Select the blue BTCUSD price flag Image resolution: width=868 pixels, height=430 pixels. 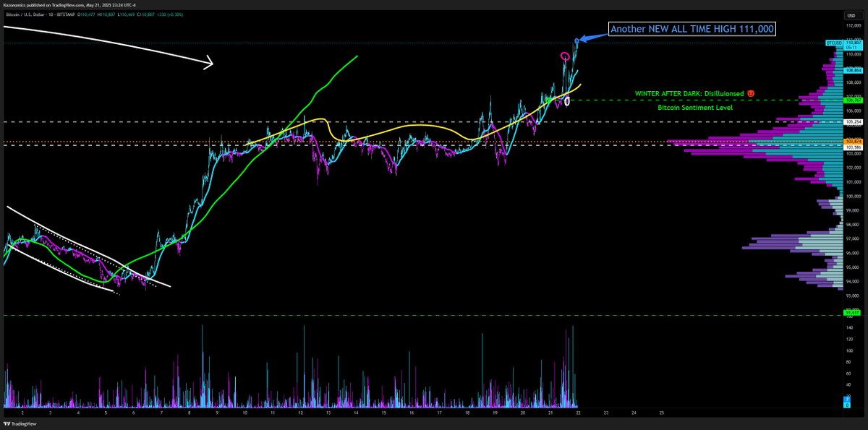tap(833, 43)
